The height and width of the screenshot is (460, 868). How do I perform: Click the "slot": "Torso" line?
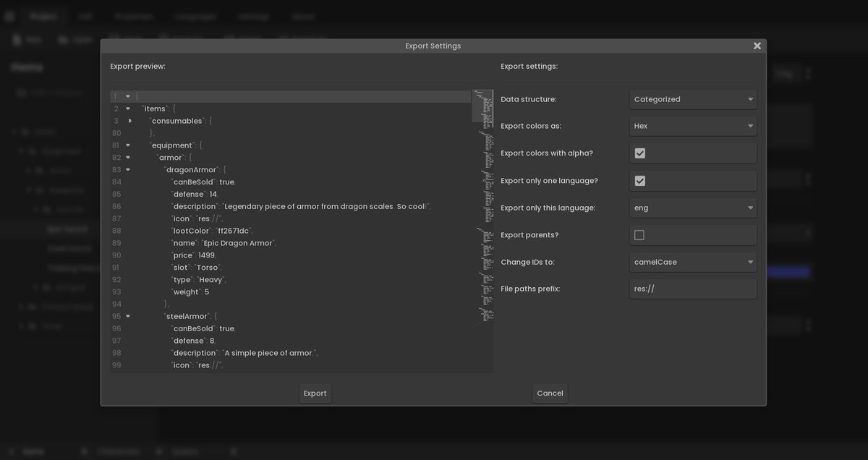click(197, 268)
